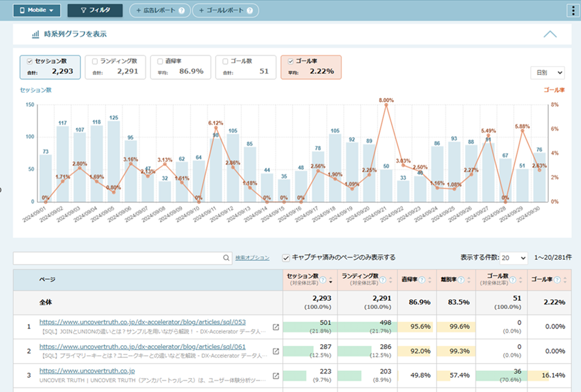Click the 95.6% bounce rate cell

pyautogui.click(x=417, y=327)
